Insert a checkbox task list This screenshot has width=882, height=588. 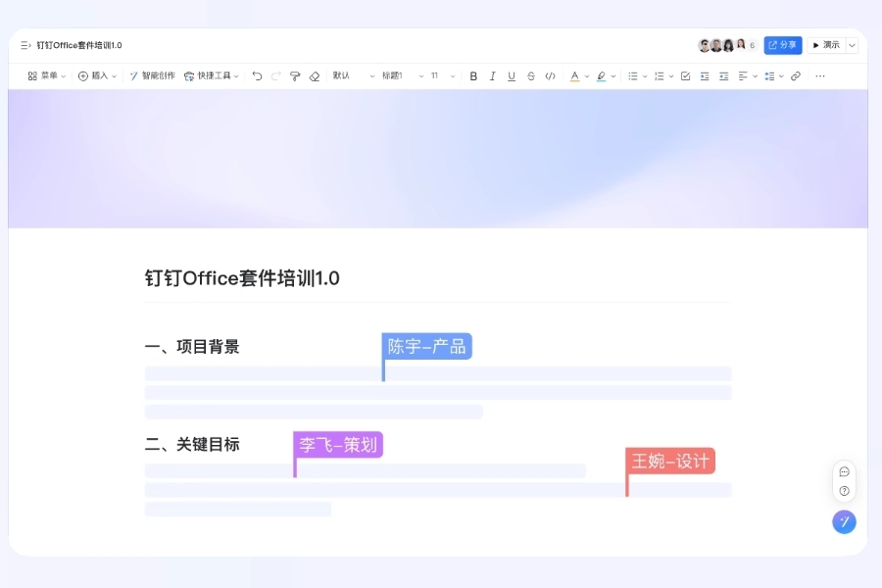[685, 76]
